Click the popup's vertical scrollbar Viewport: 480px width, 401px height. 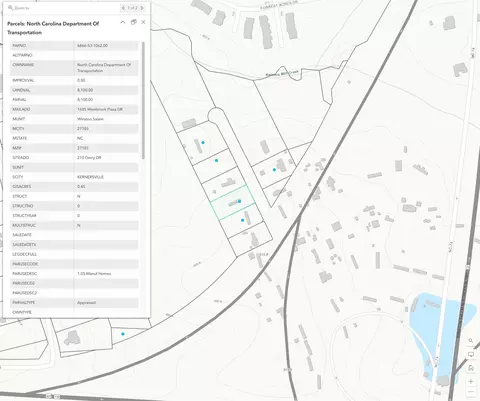(144, 100)
